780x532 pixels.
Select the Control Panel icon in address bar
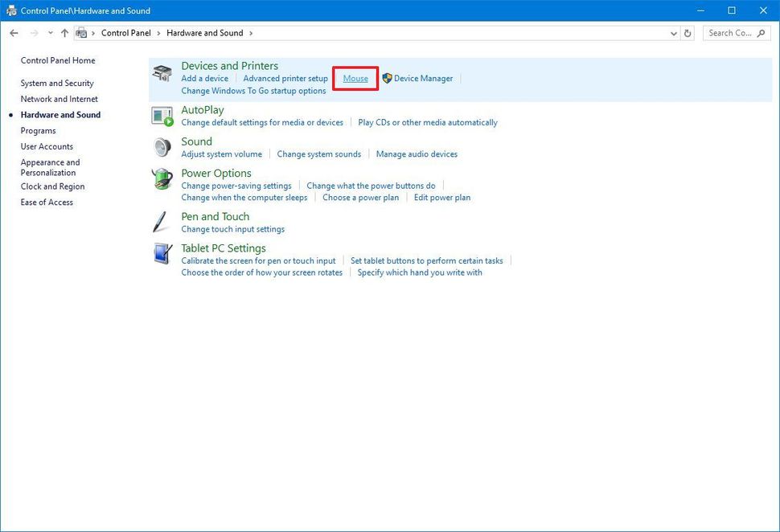[81, 32]
